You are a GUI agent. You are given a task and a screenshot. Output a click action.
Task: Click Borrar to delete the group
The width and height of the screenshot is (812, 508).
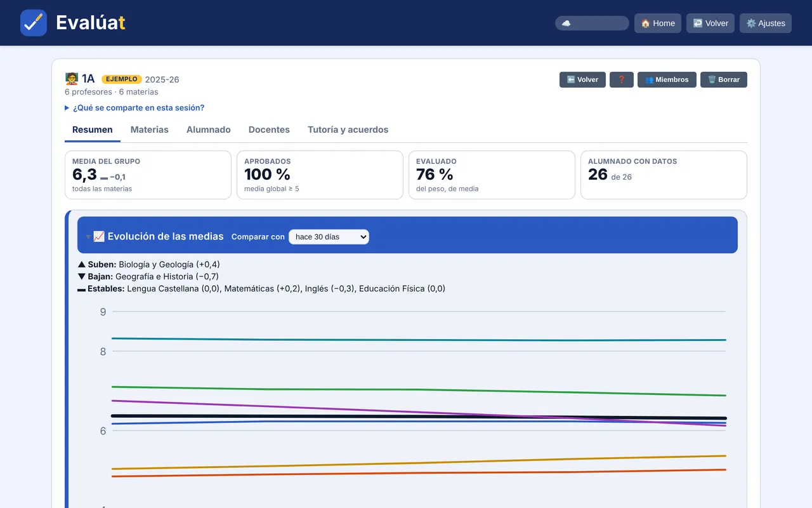click(x=724, y=79)
